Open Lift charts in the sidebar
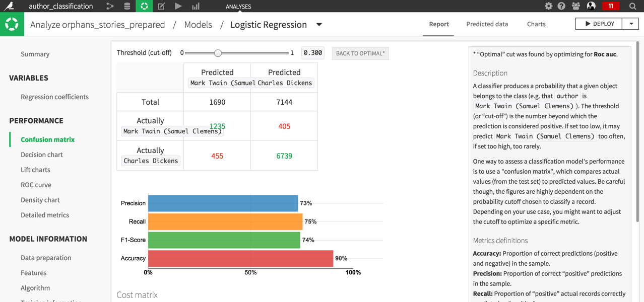This screenshot has width=644, height=302. (x=35, y=170)
